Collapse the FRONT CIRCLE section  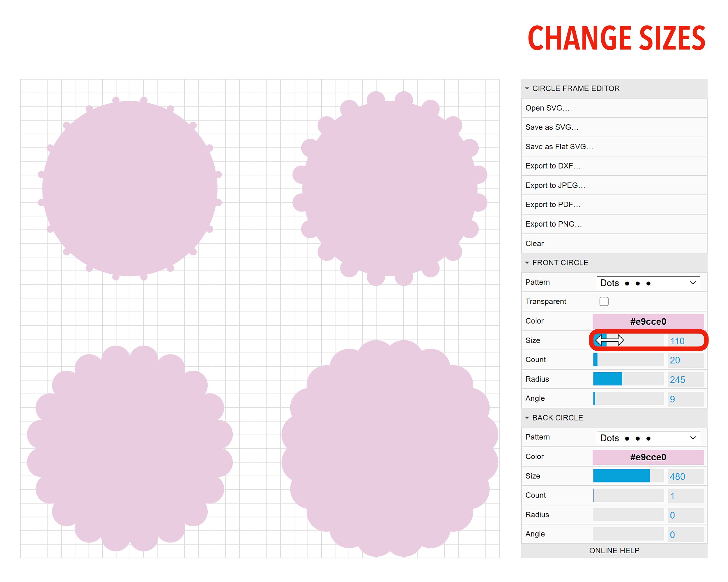click(x=527, y=262)
